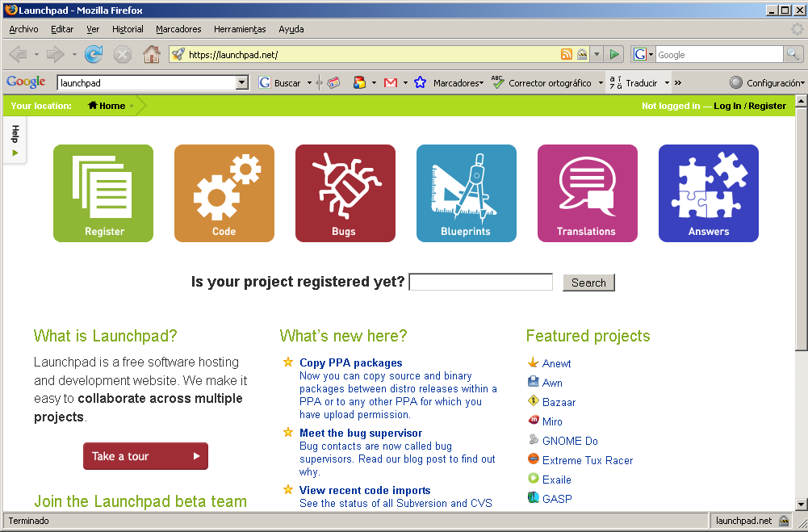The width and height of the screenshot is (808, 532).
Task: Open the Herramientas menu
Action: (240, 29)
